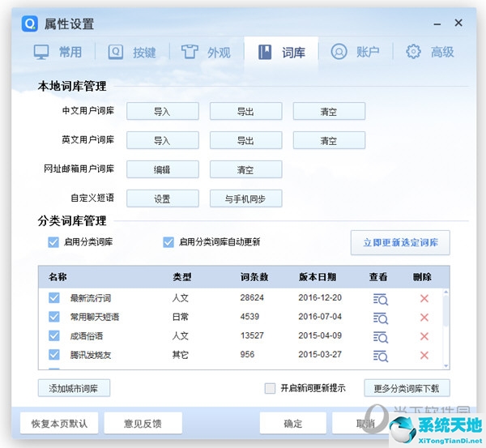
Task: Enable 开启新词更新提示 checkbox
Action: click(x=270, y=388)
